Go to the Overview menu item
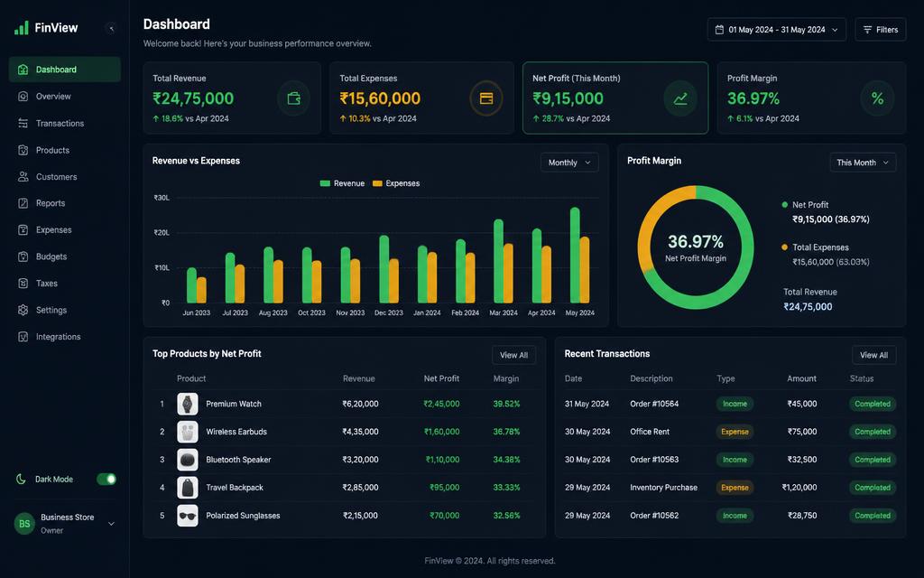This screenshot has width=924, height=578. (65, 96)
